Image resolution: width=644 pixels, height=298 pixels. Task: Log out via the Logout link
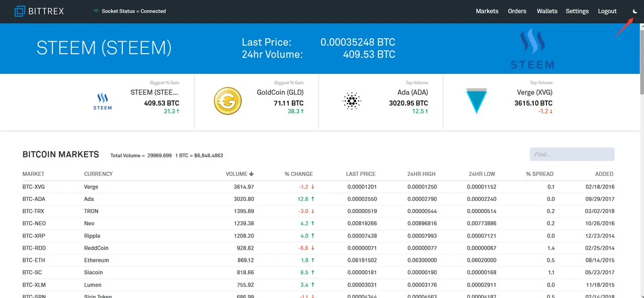coord(607,11)
